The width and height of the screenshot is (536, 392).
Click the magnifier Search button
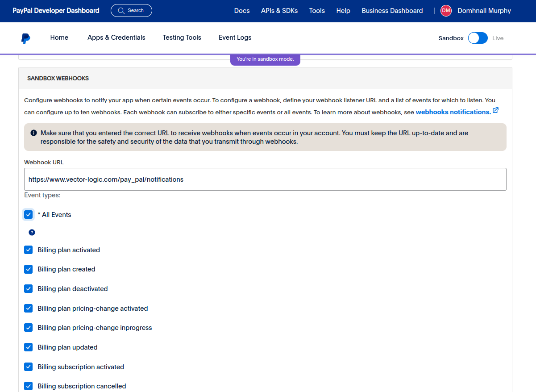(131, 10)
